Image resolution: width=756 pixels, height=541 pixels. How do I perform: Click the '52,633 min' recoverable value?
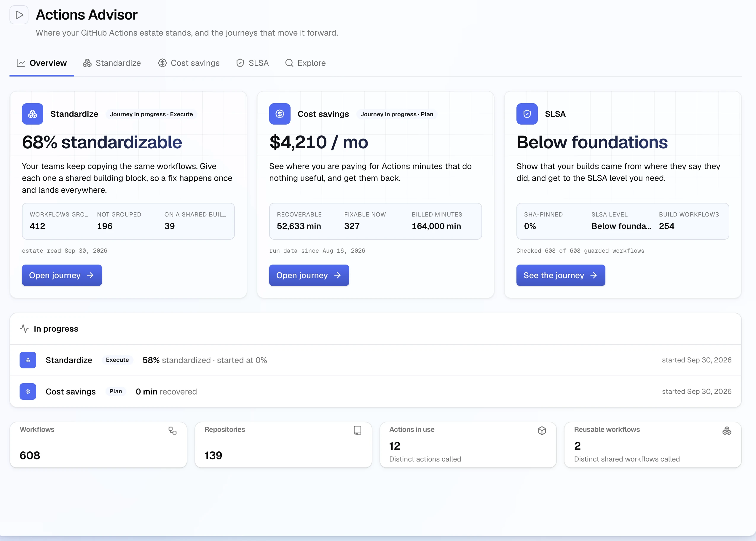tap(299, 226)
